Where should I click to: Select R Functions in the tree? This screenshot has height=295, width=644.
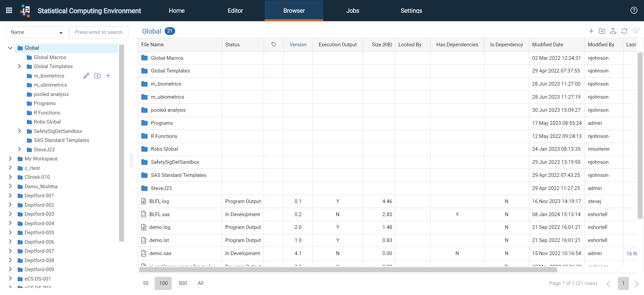pos(47,113)
